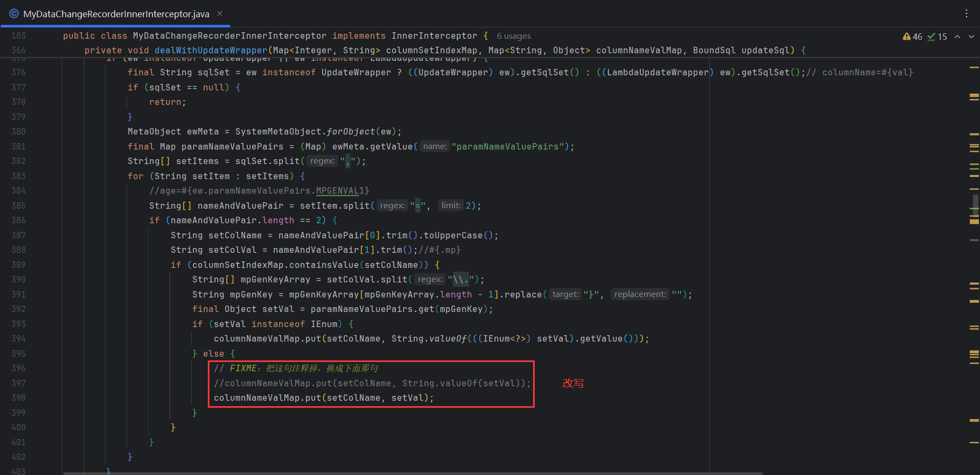
Task: Click LambdaUpdateWrapper cast on line 376
Action: pyautogui.click(x=657, y=72)
